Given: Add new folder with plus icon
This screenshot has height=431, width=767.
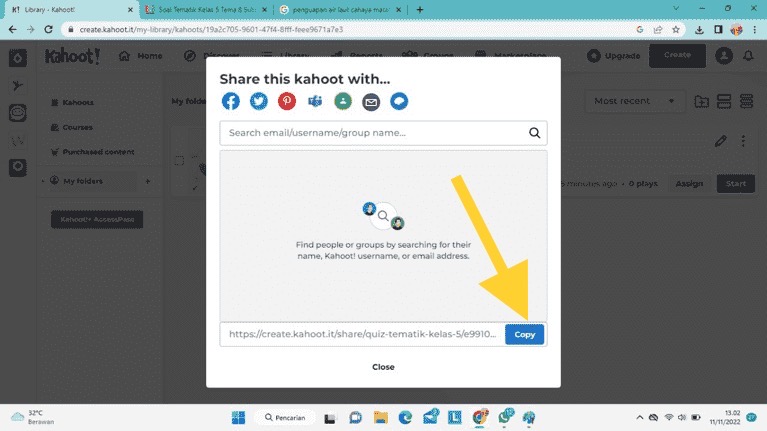Looking at the screenshot, I should point(147,181).
